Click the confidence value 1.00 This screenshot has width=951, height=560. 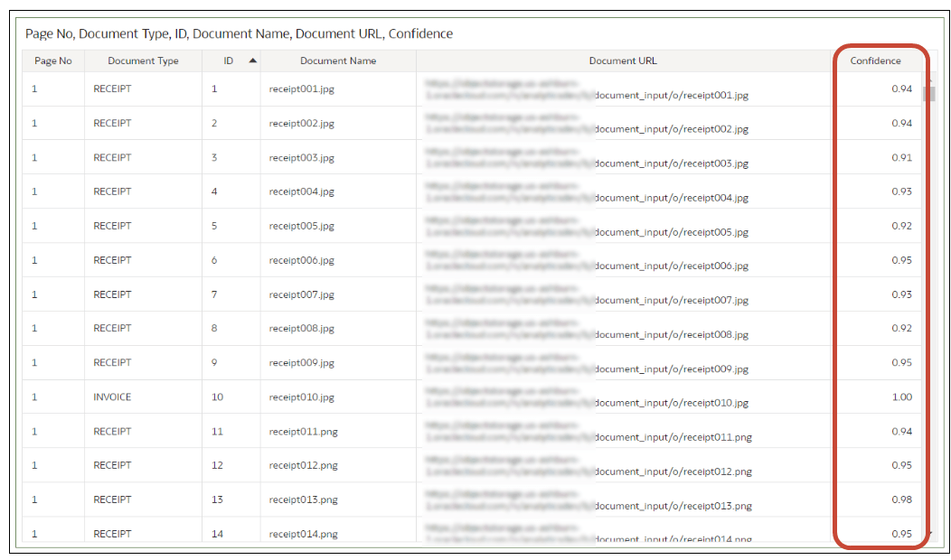tap(904, 397)
